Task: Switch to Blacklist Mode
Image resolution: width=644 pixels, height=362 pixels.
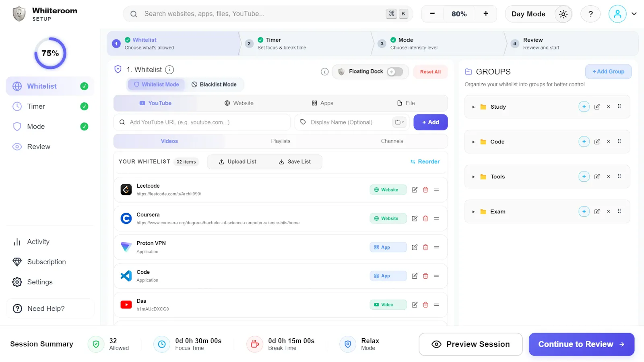Action: pos(214,85)
